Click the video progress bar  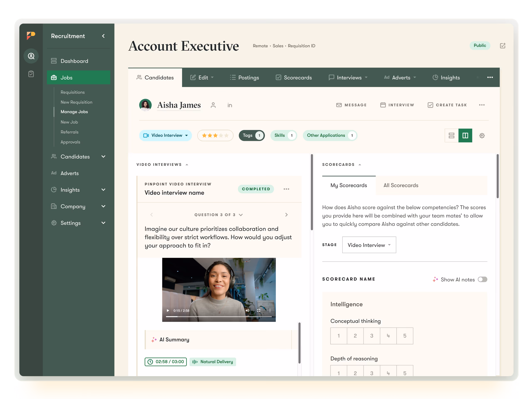pos(219,316)
